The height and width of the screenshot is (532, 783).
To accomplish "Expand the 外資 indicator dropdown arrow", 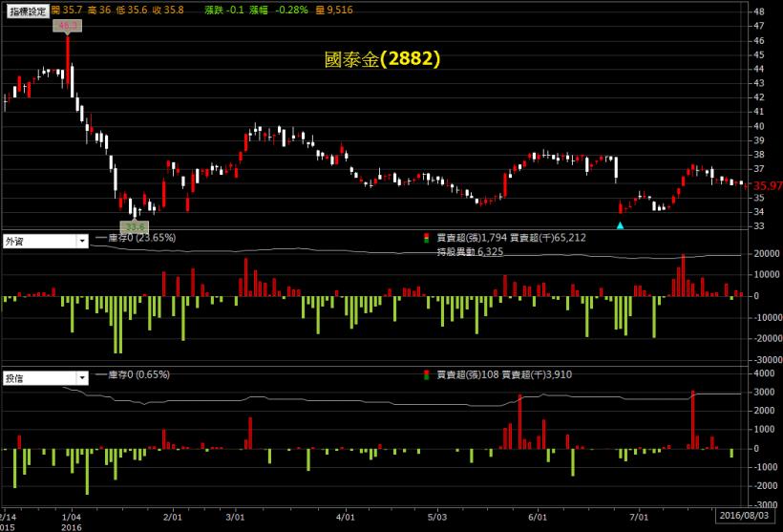I will [82, 242].
